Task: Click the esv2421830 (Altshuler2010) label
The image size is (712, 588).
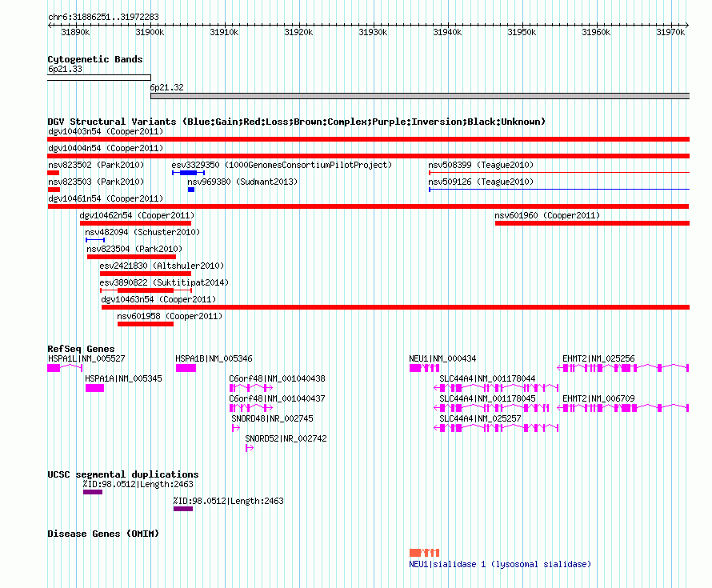Action: (x=162, y=266)
